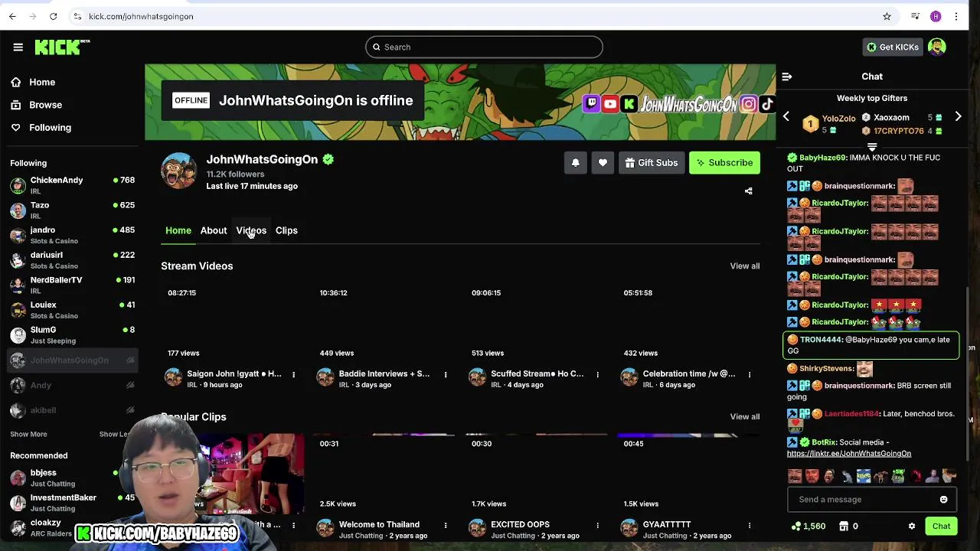Open options for EXCITED OOPS clip

coord(597,526)
